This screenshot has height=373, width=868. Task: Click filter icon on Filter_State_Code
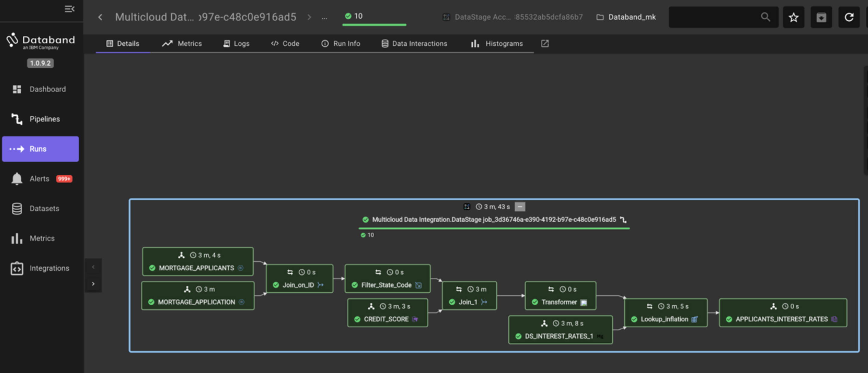point(418,285)
